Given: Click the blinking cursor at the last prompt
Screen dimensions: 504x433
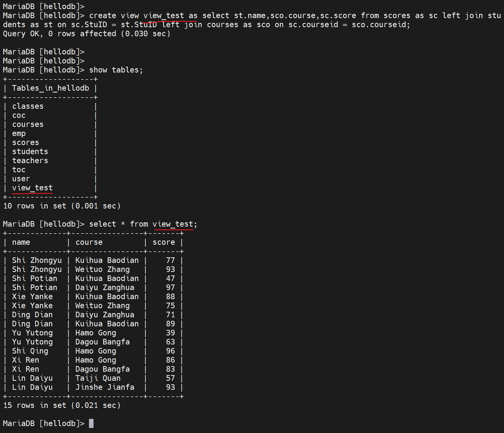Looking at the screenshot, I should (x=91, y=423).
